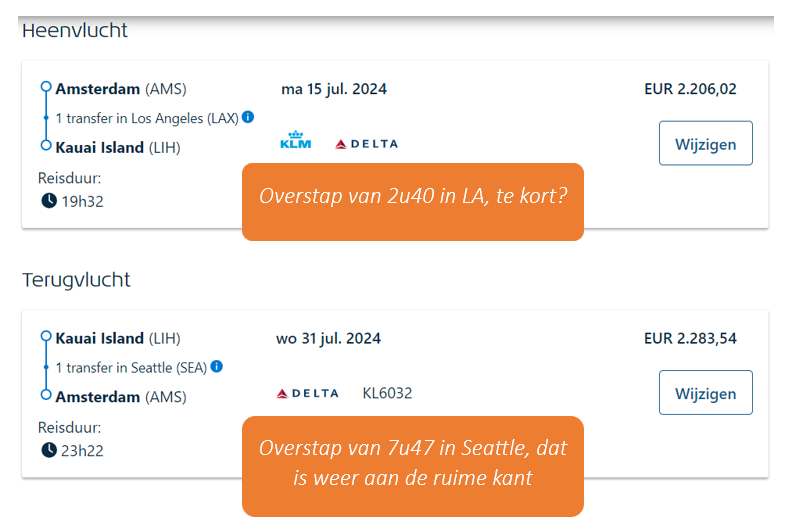The image size is (794, 531).
Task: Click the outbound price EUR 2.206,02
Action: click(690, 89)
